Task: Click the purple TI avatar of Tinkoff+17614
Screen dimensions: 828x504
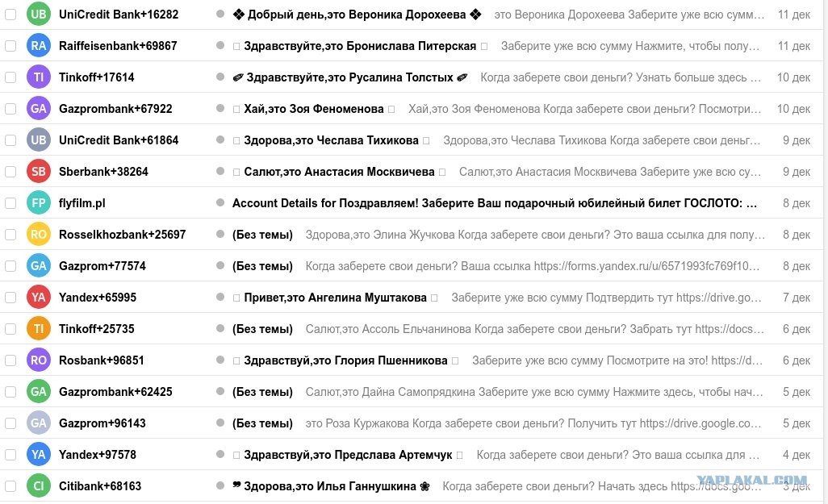Action: coord(39,77)
